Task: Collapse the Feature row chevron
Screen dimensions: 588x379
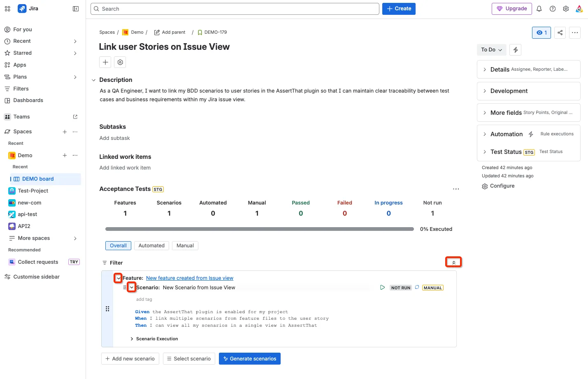Action: pyautogui.click(x=118, y=278)
